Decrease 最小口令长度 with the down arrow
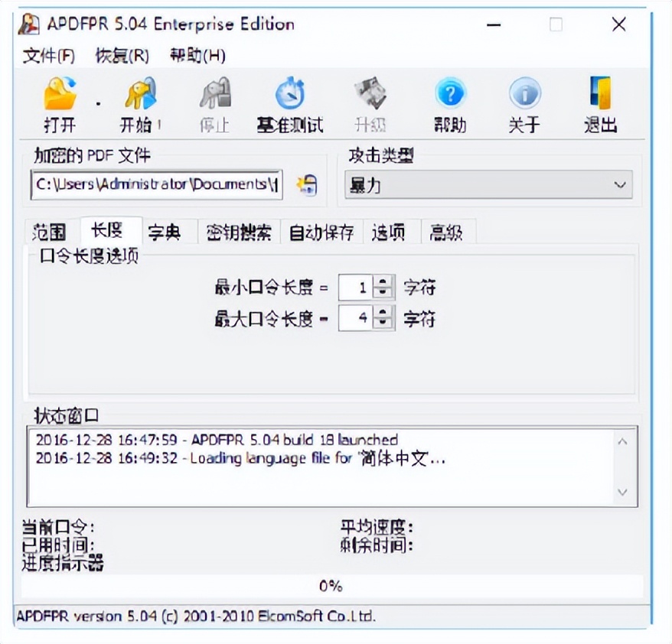This screenshot has height=644, width=672. (x=383, y=293)
